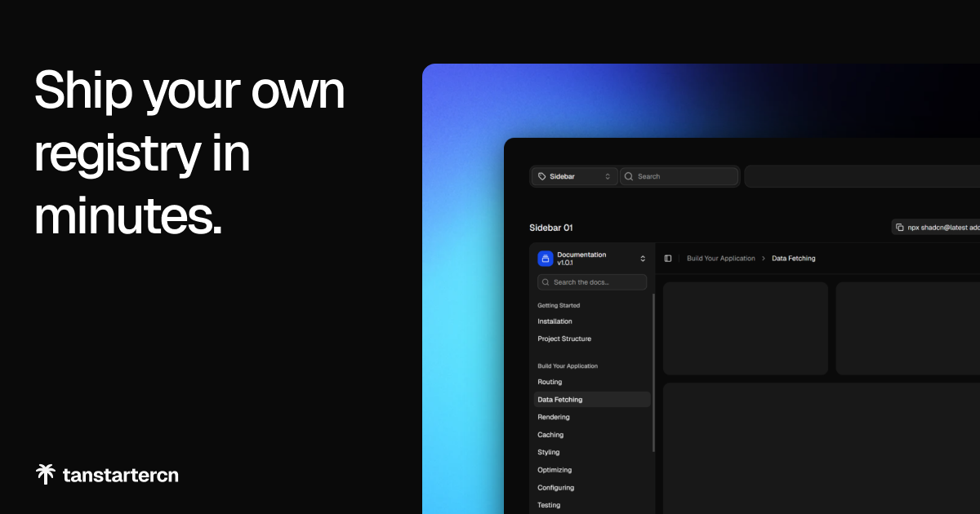Image resolution: width=980 pixels, height=514 pixels.
Task: Click the sidebar vertical scrollbar
Action: [x=653, y=372]
